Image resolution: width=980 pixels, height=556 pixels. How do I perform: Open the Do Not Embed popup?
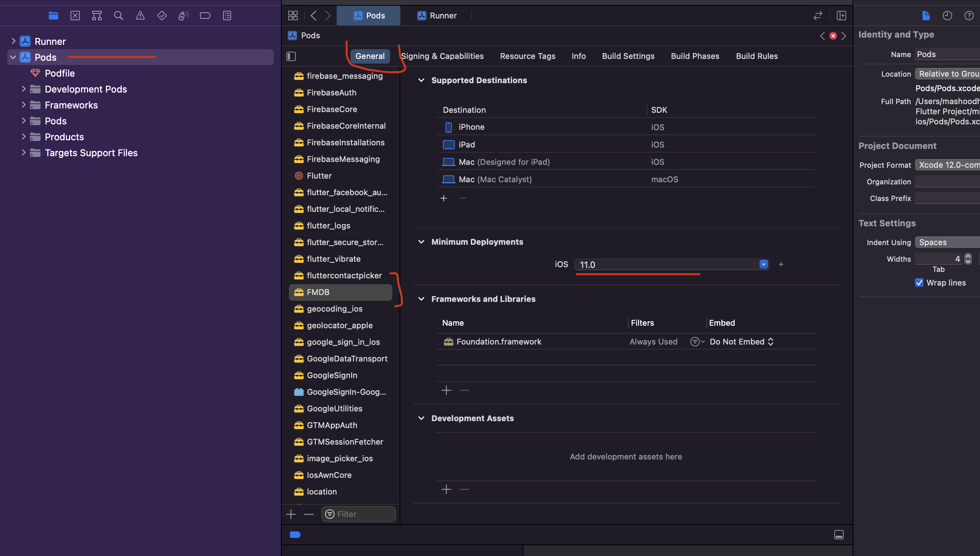click(x=741, y=342)
